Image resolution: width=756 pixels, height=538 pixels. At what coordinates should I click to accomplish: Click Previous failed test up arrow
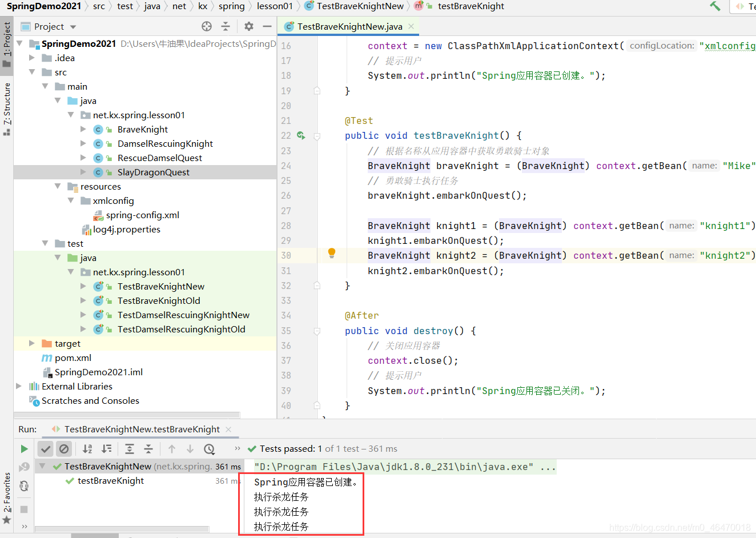pos(172,449)
